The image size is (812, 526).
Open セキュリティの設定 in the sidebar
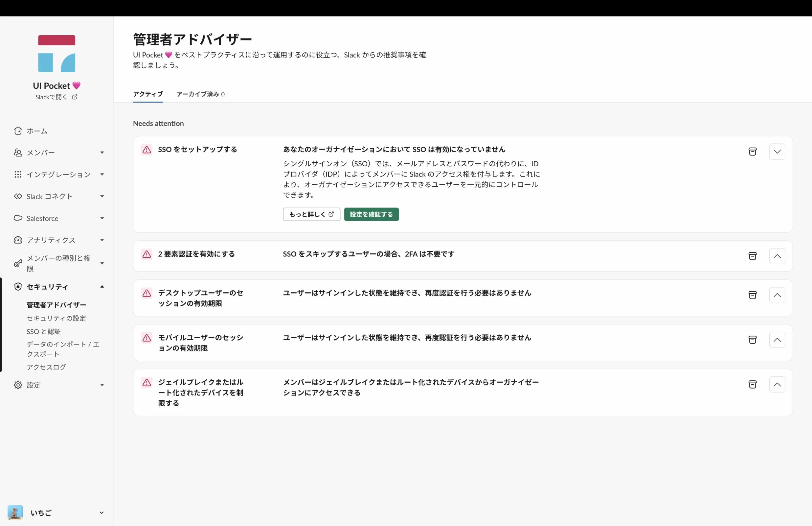56,318
